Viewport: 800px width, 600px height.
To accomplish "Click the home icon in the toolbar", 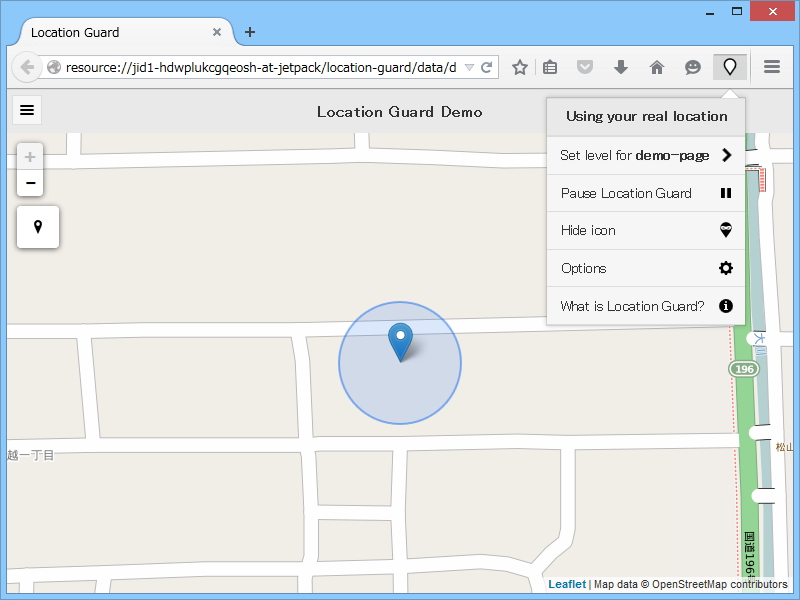I will click(x=657, y=67).
